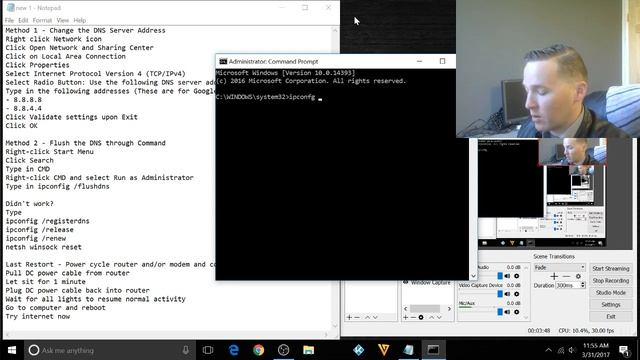Open Notepad File menu
The width and height of the screenshot is (640, 360).
click(9, 20)
